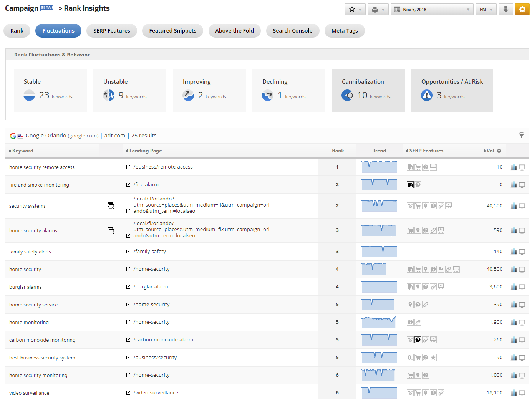Open bar chart icon for home security remote access
Image resolution: width=532 pixels, height=399 pixels.
[514, 167]
